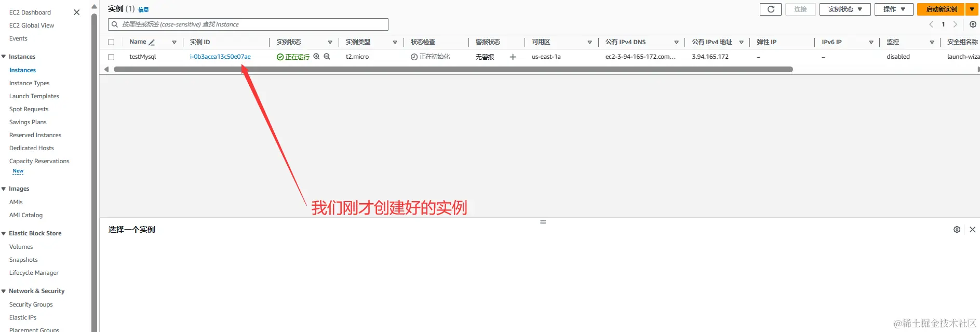Open table preferences gear icon near pagination
Viewport: 980px width, 332px height.
coord(973,24)
